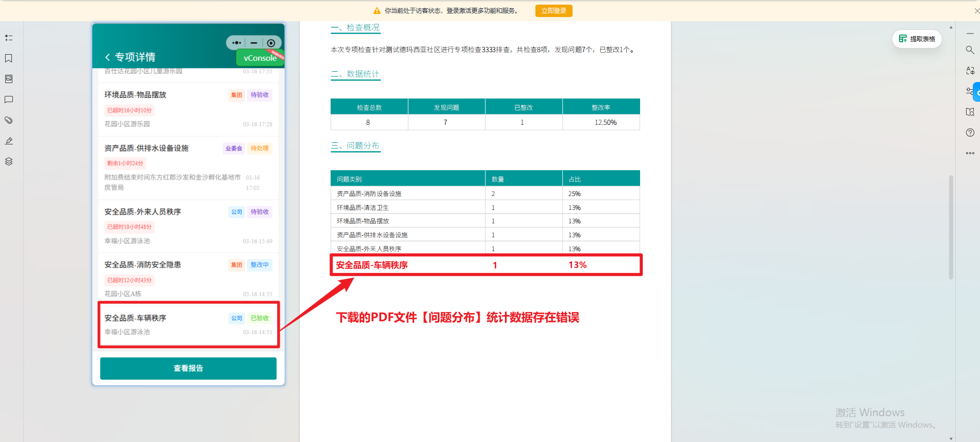The image size is (980, 442).
Task: Open the more options three-dots icon
Action: 970,153
